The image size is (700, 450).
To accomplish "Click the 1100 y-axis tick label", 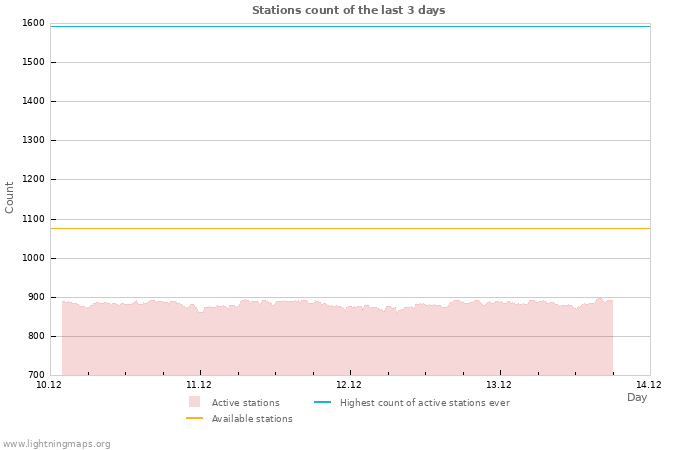I will (x=33, y=219).
